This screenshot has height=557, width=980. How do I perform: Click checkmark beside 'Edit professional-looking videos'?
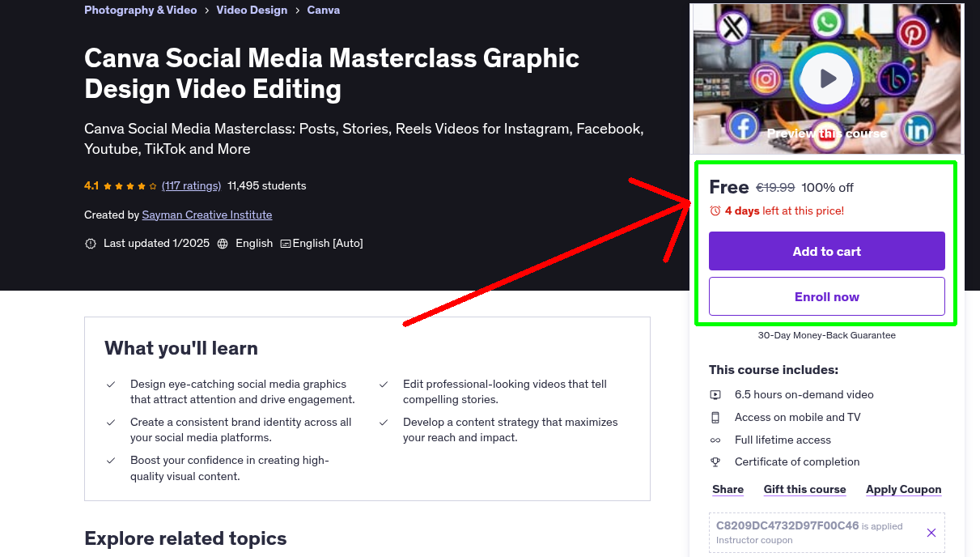coord(384,385)
